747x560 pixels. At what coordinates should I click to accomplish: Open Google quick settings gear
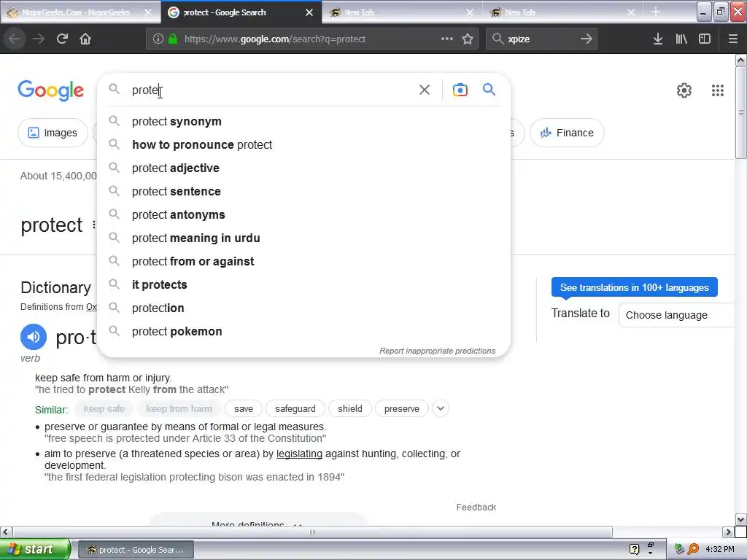(x=684, y=90)
